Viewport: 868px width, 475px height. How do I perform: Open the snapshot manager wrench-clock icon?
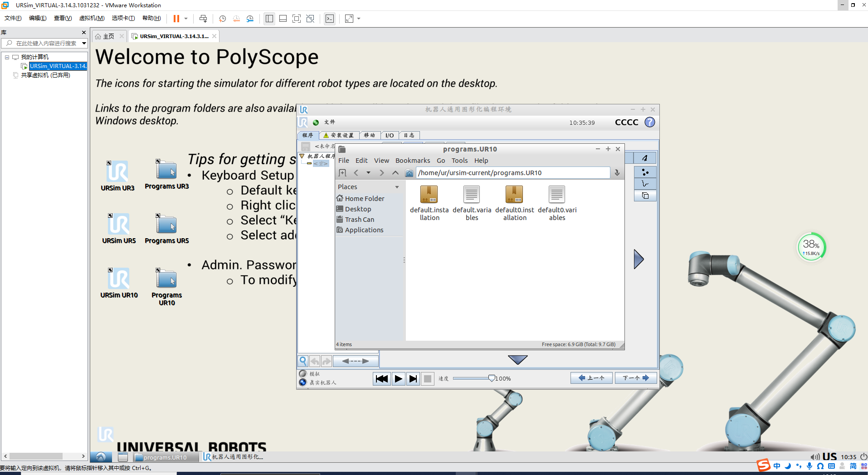point(250,19)
